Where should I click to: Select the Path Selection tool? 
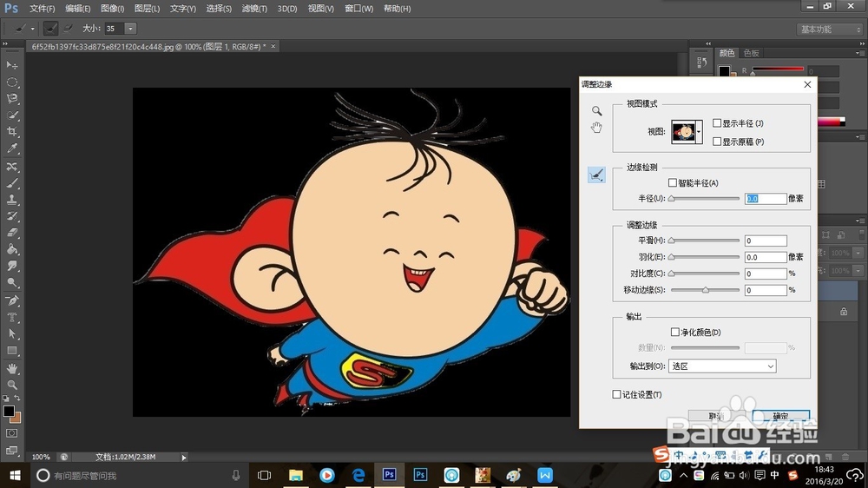coord(11,334)
